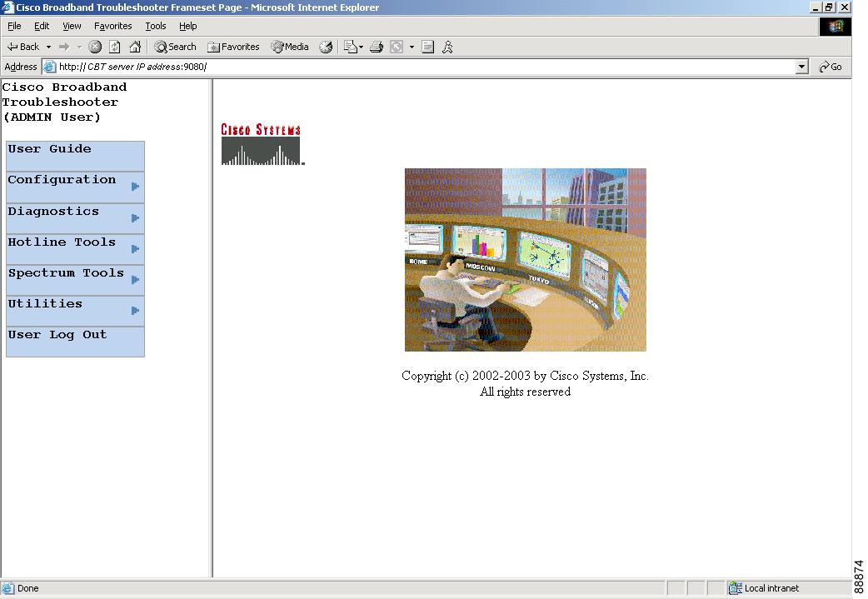
Task: Expand the Diagnostics submenu arrow
Action: [135, 218]
